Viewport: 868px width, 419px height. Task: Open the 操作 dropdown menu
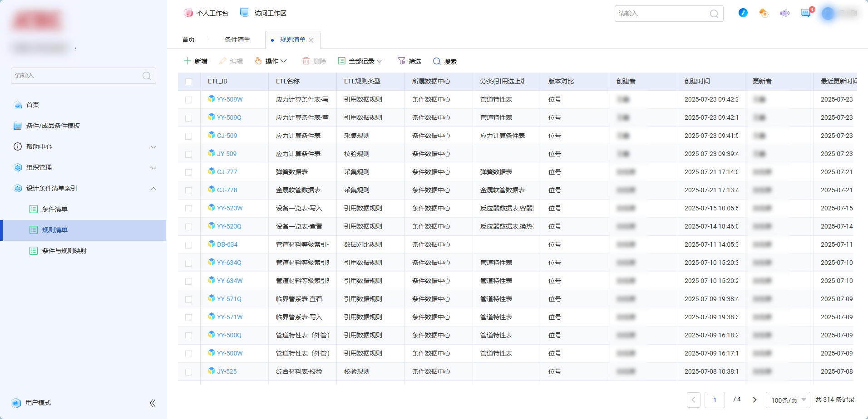point(271,61)
